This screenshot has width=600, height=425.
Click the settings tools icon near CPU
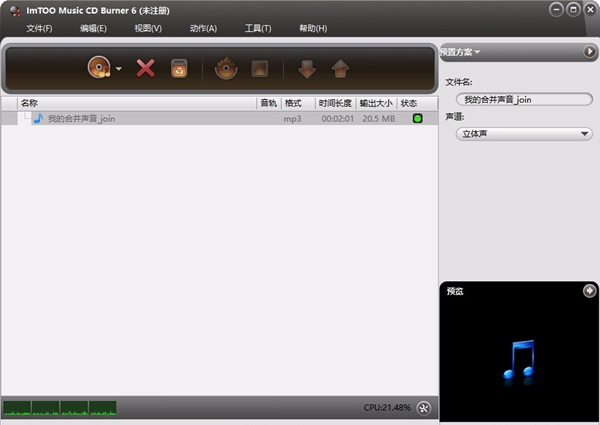click(424, 408)
